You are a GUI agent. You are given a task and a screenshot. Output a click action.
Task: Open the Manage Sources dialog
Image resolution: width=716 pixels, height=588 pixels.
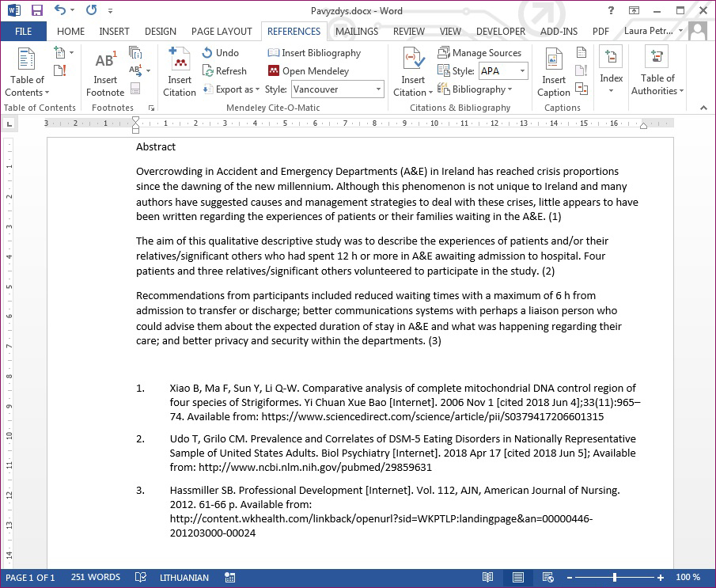(x=479, y=53)
